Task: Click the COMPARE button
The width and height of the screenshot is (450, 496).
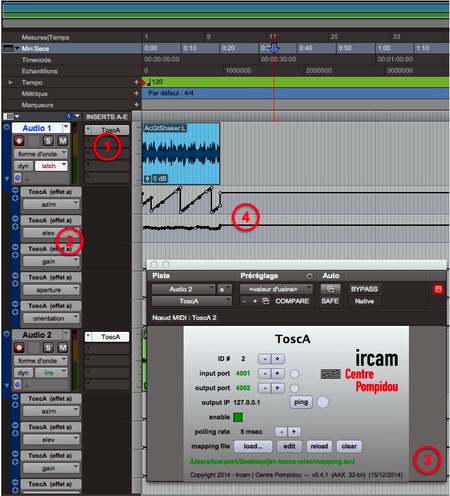Action: [292, 301]
